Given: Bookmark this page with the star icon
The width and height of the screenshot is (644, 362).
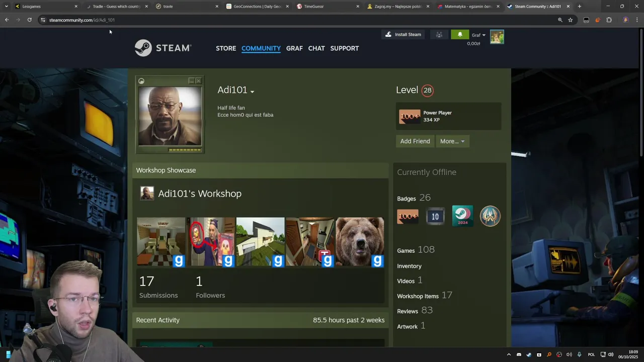Looking at the screenshot, I should [x=570, y=20].
